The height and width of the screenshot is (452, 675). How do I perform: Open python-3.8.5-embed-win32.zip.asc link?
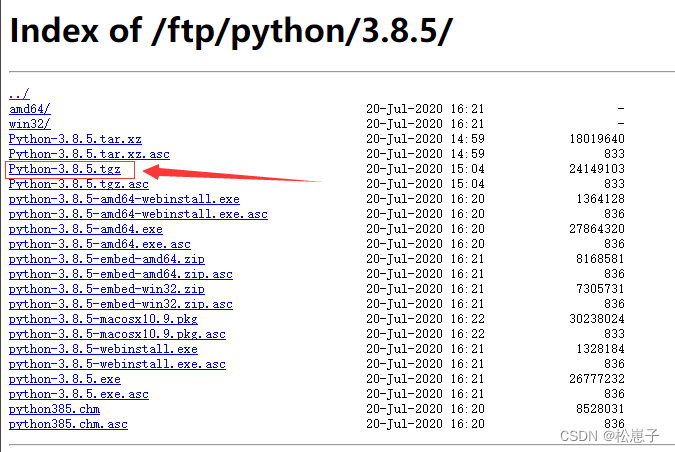click(x=121, y=304)
